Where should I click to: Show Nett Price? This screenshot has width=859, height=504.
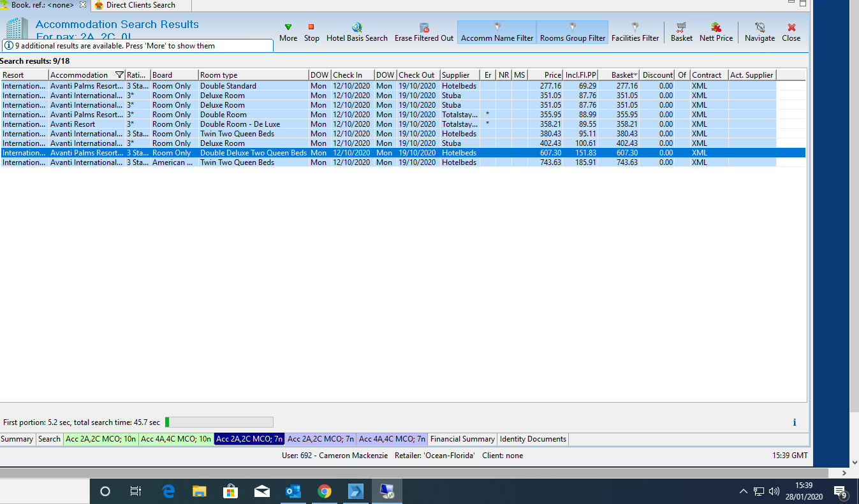coord(716,32)
